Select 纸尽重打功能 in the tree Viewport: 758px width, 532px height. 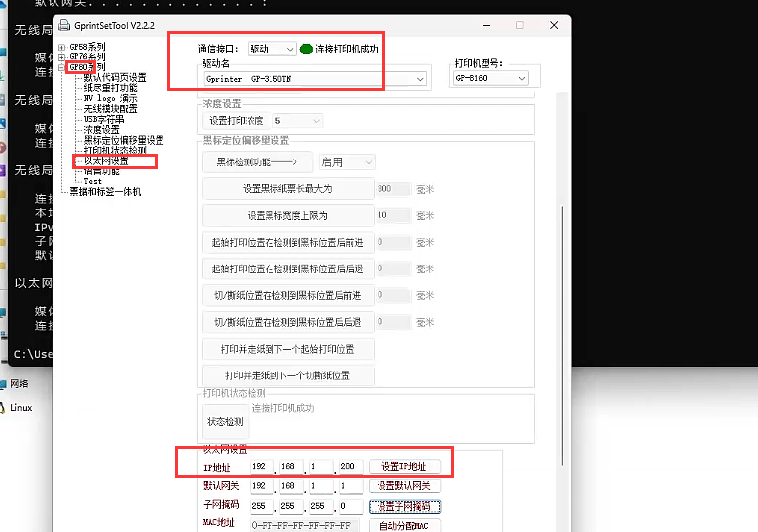point(111,88)
